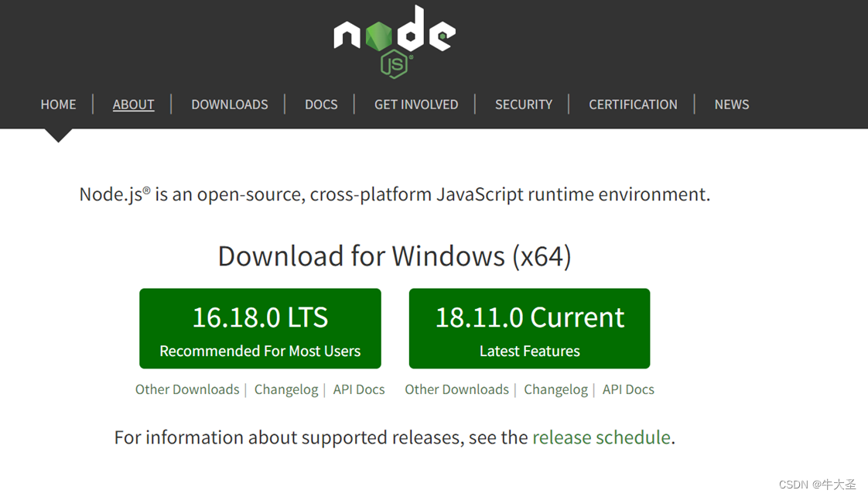Viewport: 868px width, 497px height.
Task: Open API Docs under the LTS button
Action: [359, 389]
